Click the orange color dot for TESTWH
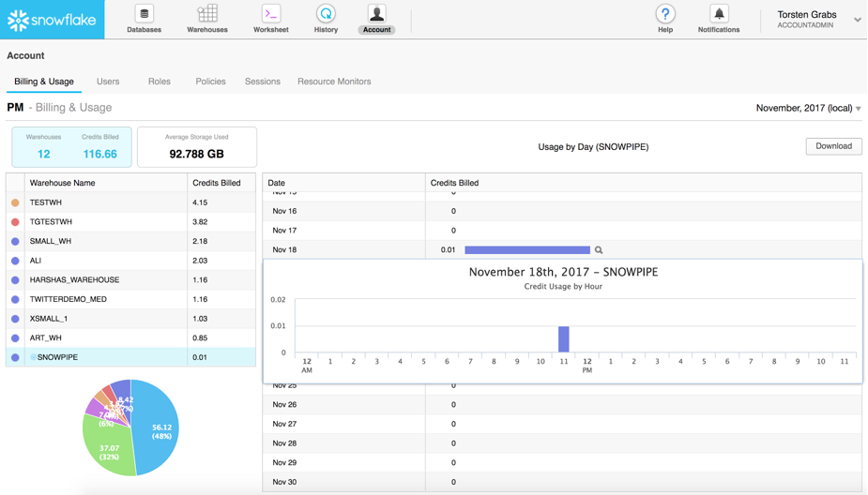Viewport: 868px width, 495px height. 15,202
